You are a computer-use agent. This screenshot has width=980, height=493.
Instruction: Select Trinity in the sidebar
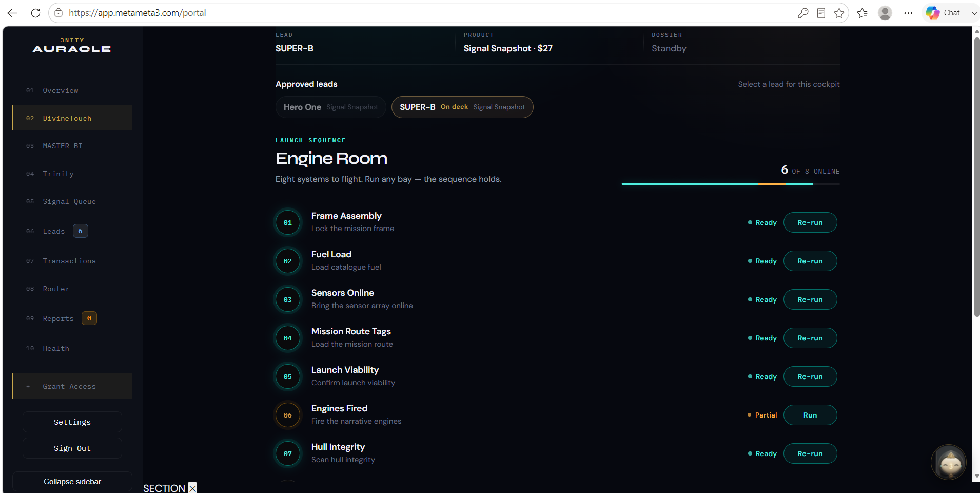coord(72,174)
